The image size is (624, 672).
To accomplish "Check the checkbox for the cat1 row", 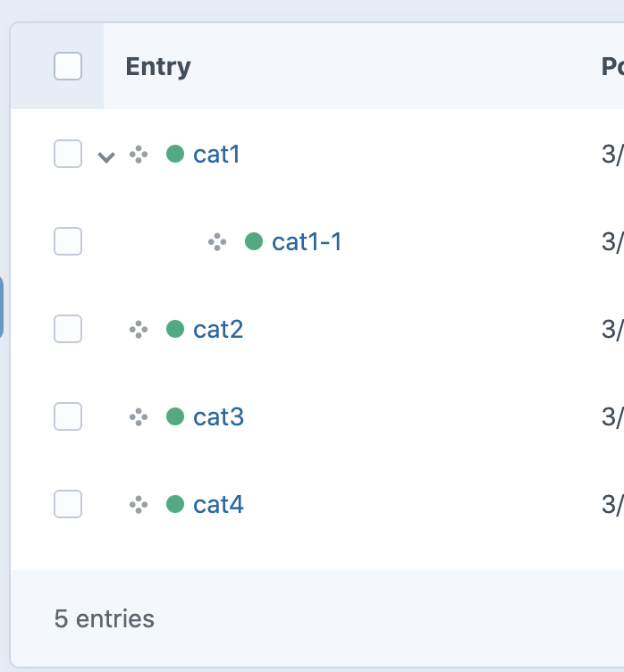I will [x=68, y=154].
